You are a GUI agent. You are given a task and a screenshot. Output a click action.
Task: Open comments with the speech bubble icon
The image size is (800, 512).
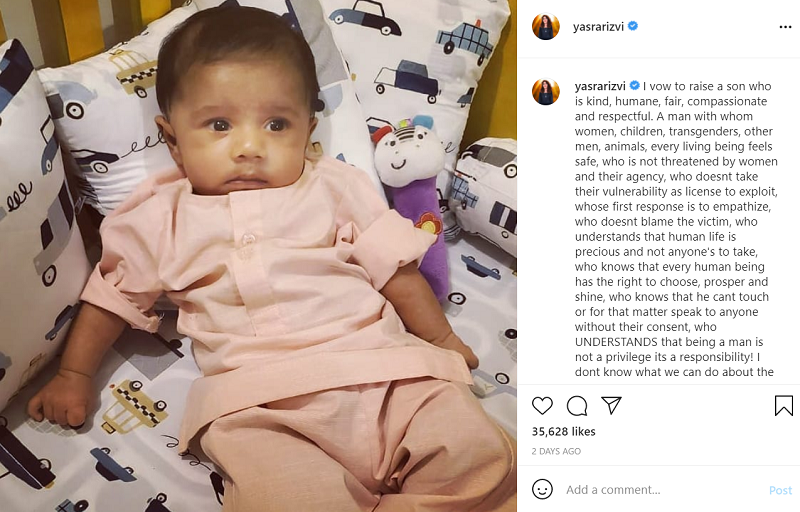(577, 406)
